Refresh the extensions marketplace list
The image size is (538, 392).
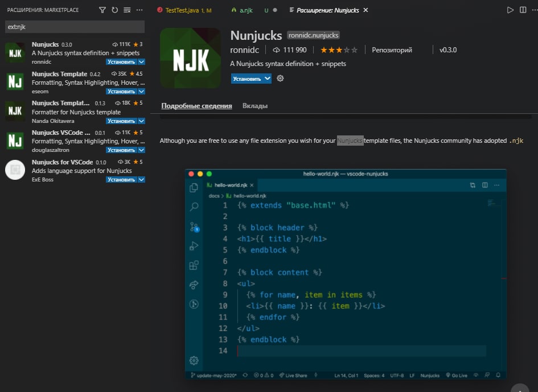pyautogui.click(x=114, y=10)
